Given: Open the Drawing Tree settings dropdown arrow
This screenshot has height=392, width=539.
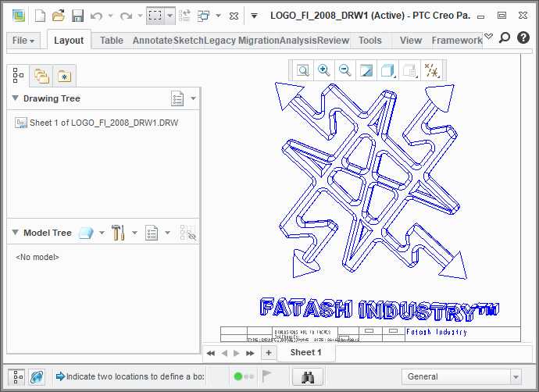Looking at the screenshot, I should pyautogui.click(x=193, y=98).
